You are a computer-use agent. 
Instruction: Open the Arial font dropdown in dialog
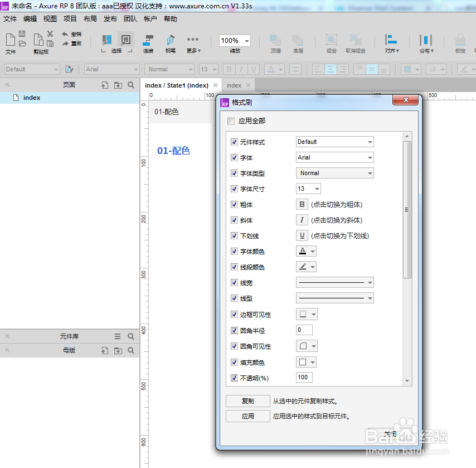[335, 157]
